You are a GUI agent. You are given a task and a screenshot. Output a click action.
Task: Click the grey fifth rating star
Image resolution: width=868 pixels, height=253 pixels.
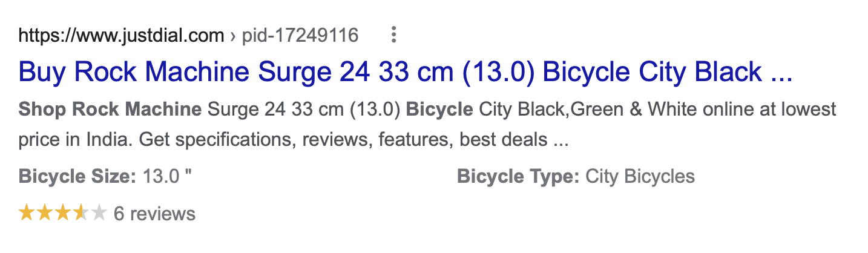(x=98, y=213)
